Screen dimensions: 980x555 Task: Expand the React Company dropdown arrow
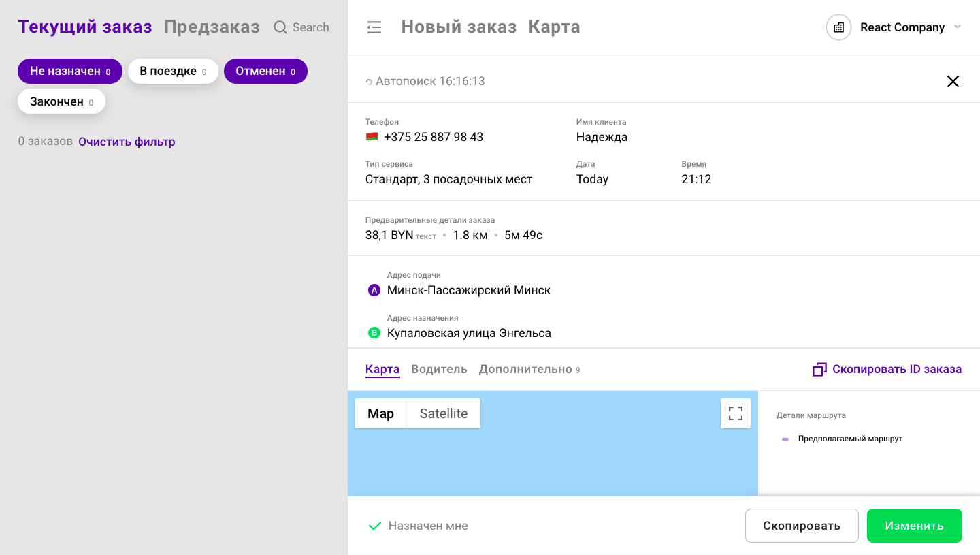coord(958,27)
